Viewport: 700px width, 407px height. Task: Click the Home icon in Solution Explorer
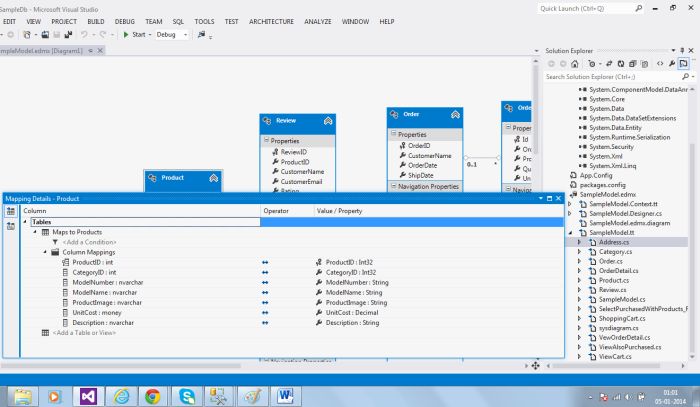pos(575,64)
